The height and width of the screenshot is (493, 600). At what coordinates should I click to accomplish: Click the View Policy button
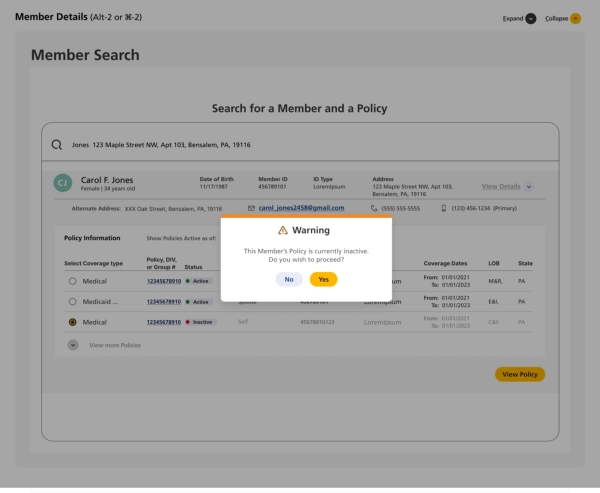click(519, 374)
